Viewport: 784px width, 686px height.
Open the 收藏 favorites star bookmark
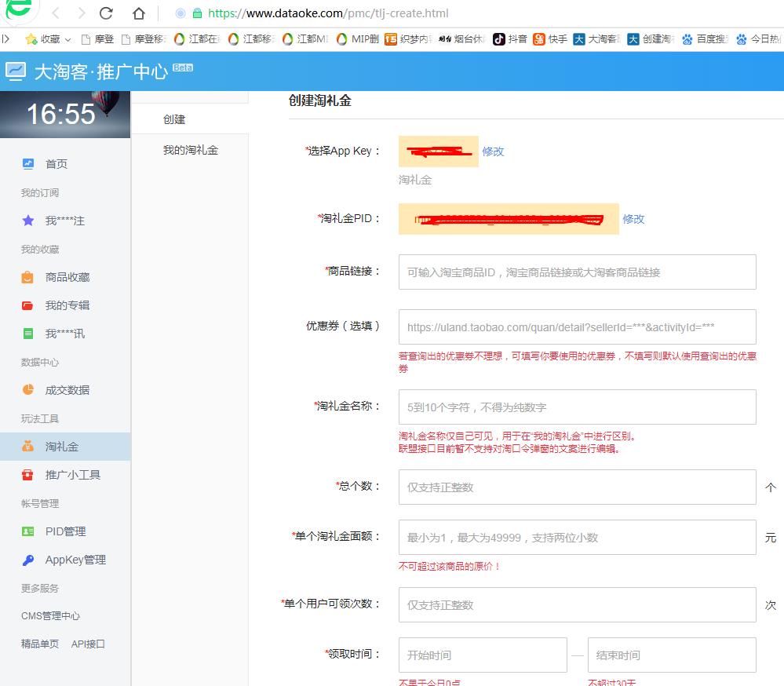(x=42, y=39)
